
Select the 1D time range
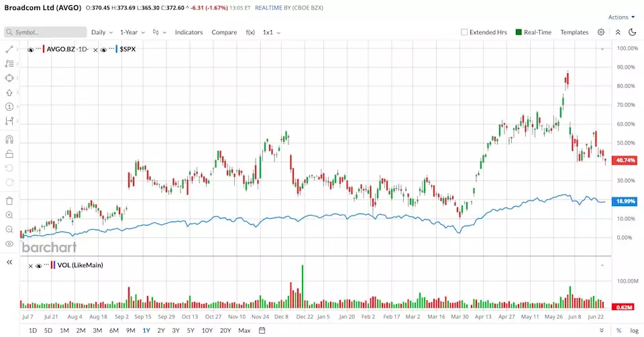pyautogui.click(x=33, y=330)
